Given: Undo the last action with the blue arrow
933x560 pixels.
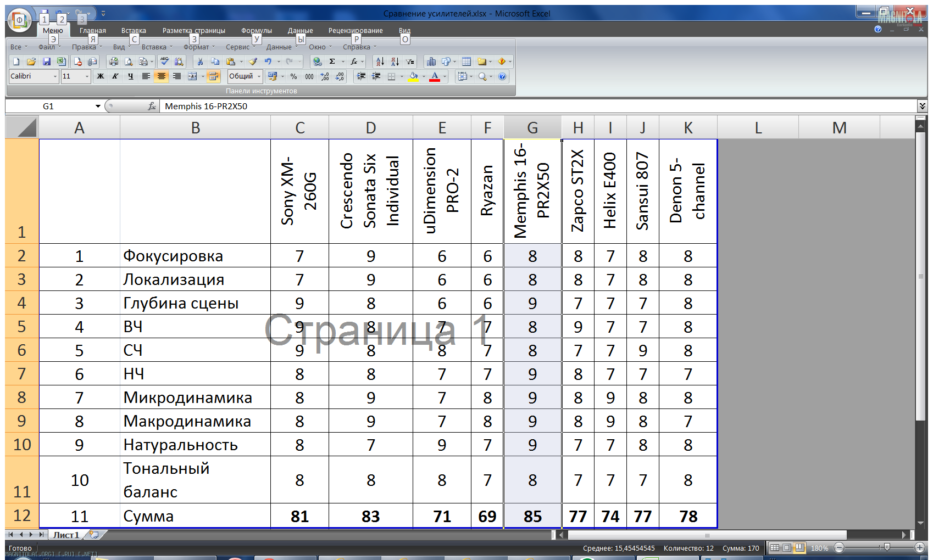Looking at the screenshot, I should click(268, 61).
